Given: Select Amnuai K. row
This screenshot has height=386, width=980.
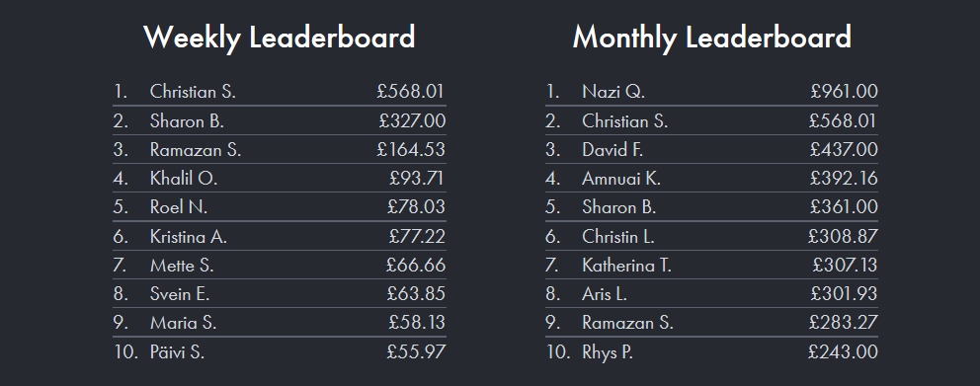Looking at the screenshot, I should pos(711,179).
